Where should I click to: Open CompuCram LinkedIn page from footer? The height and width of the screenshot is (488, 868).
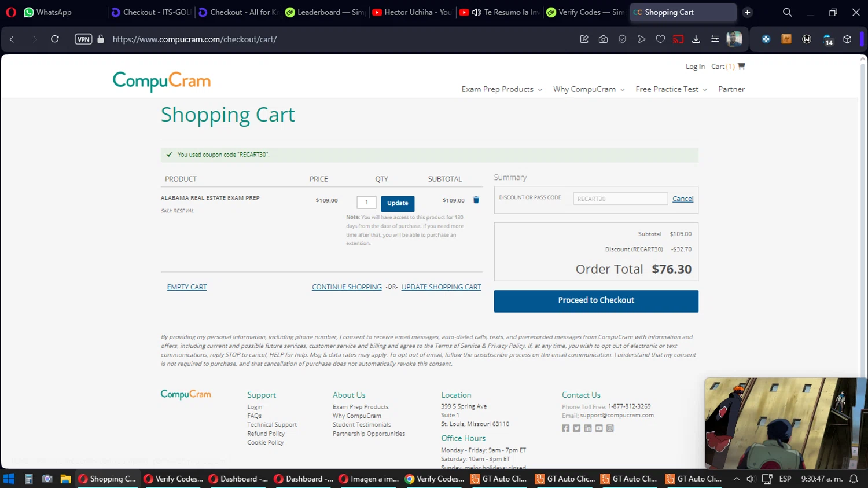pyautogui.click(x=588, y=428)
